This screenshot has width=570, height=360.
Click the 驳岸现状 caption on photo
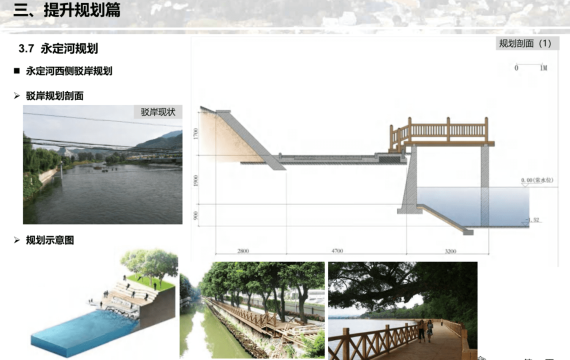(158, 112)
